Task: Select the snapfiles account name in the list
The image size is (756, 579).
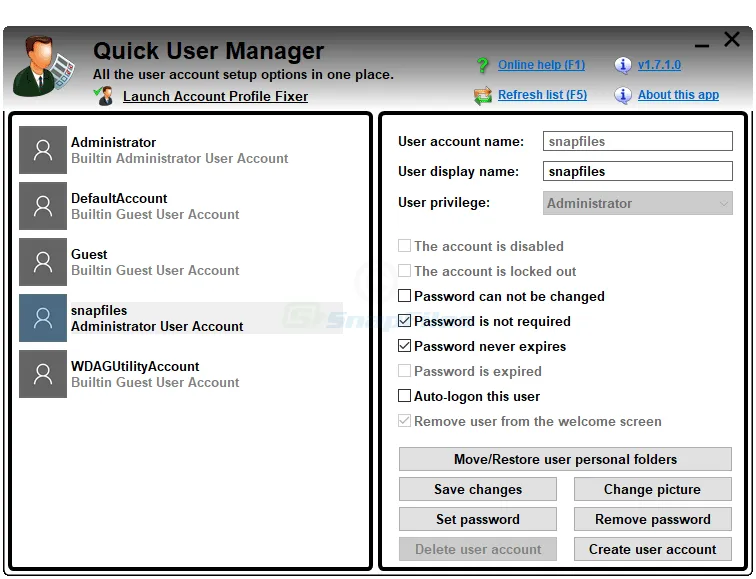Action: (x=99, y=310)
